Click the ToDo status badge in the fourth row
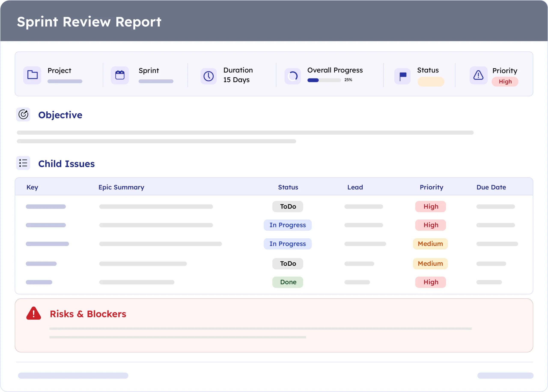This screenshot has height=392, width=548. [x=288, y=264]
